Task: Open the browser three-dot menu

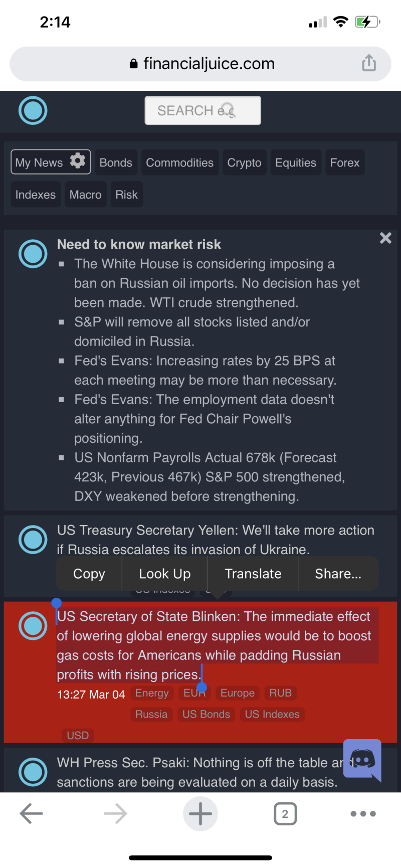Action: [x=363, y=813]
